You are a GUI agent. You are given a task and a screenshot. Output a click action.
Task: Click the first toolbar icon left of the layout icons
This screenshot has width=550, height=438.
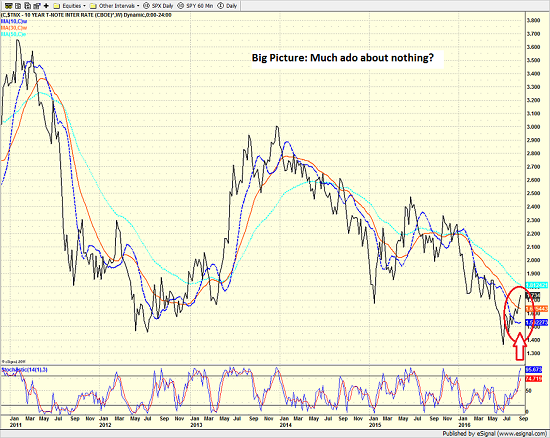(9, 6)
